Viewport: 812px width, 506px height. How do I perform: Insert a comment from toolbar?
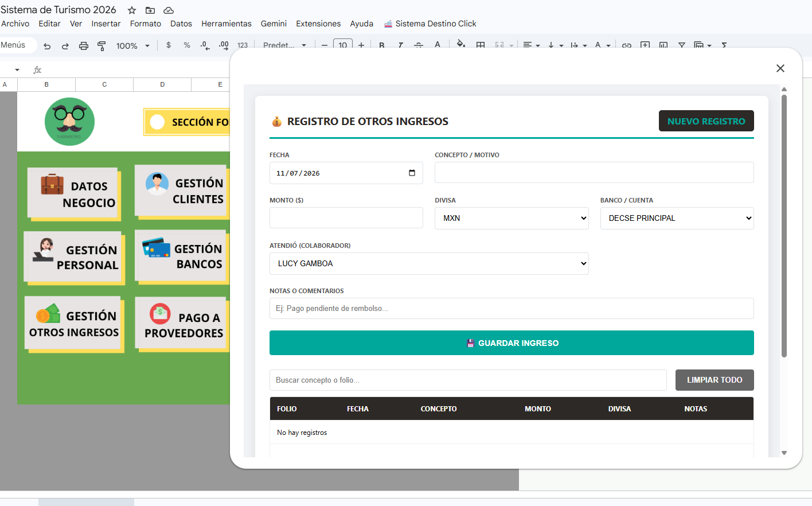click(645, 45)
